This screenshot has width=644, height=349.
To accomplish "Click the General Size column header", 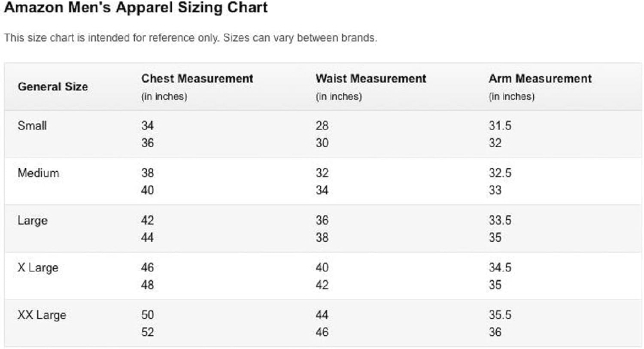I will pyautogui.click(x=53, y=87).
